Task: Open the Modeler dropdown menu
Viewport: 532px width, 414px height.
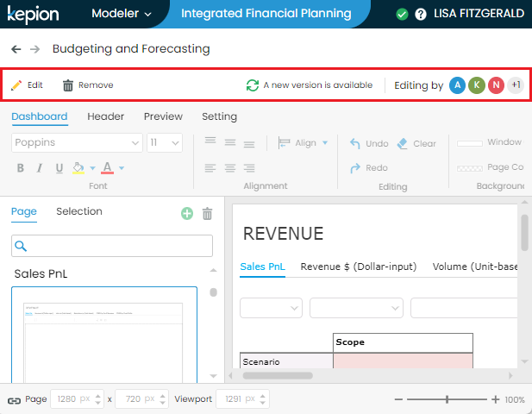Action: point(122,14)
